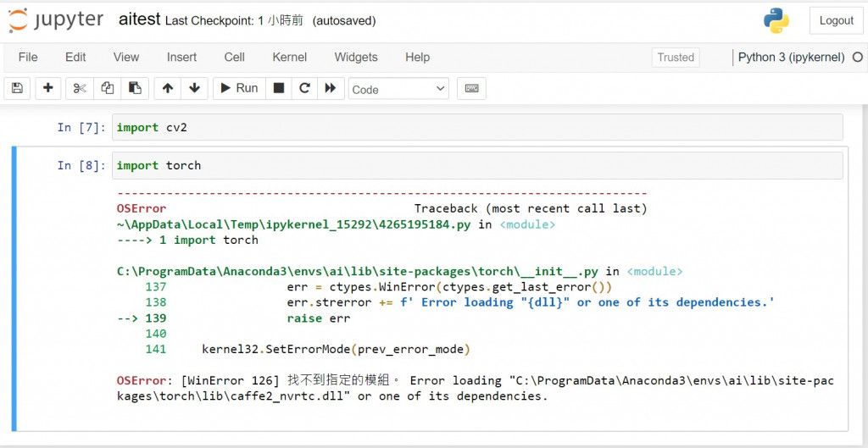Click the autosaved status text
This screenshot has height=448, width=868.
[x=344, y=21]
